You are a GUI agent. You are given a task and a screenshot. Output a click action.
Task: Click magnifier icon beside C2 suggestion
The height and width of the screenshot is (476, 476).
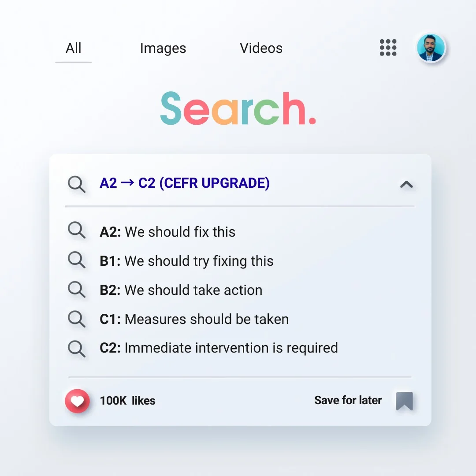pyautogui.click(x=77, y=348)
